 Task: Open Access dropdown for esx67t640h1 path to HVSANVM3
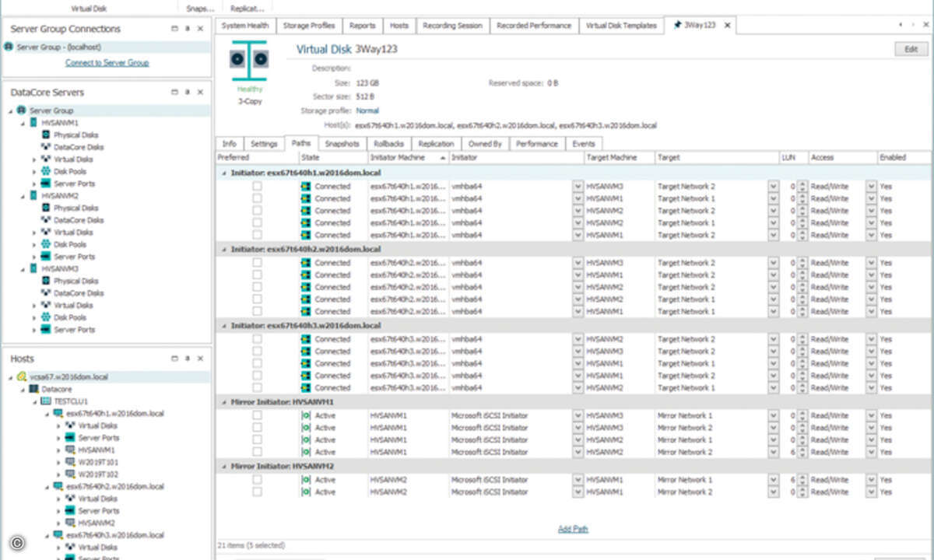(x=871, y=187)
